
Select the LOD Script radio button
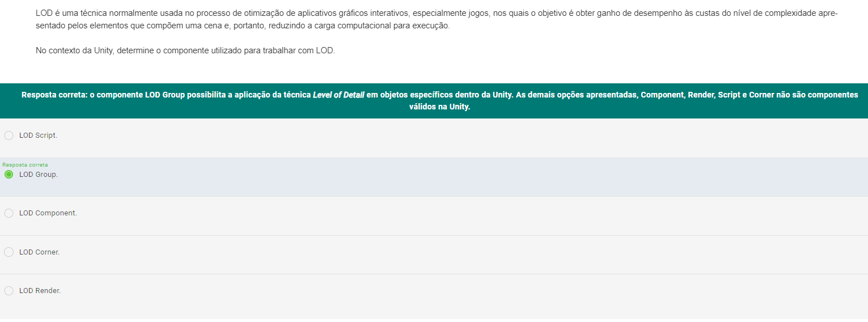[9, 135]
